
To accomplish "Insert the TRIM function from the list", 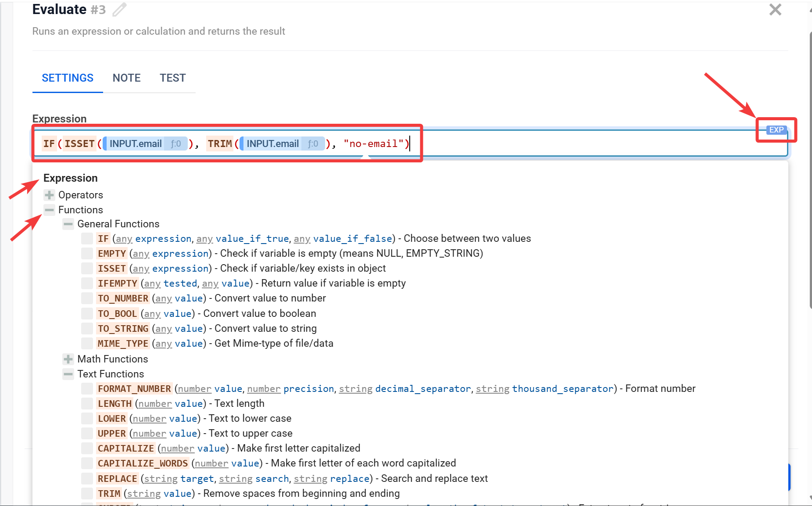I will (x=109, y=494).
